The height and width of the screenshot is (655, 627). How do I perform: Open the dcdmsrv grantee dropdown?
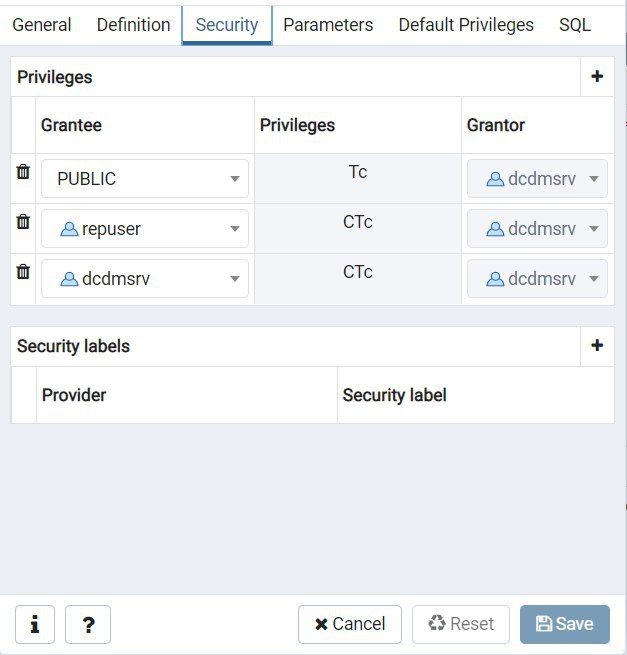click(x=145, y=279)
